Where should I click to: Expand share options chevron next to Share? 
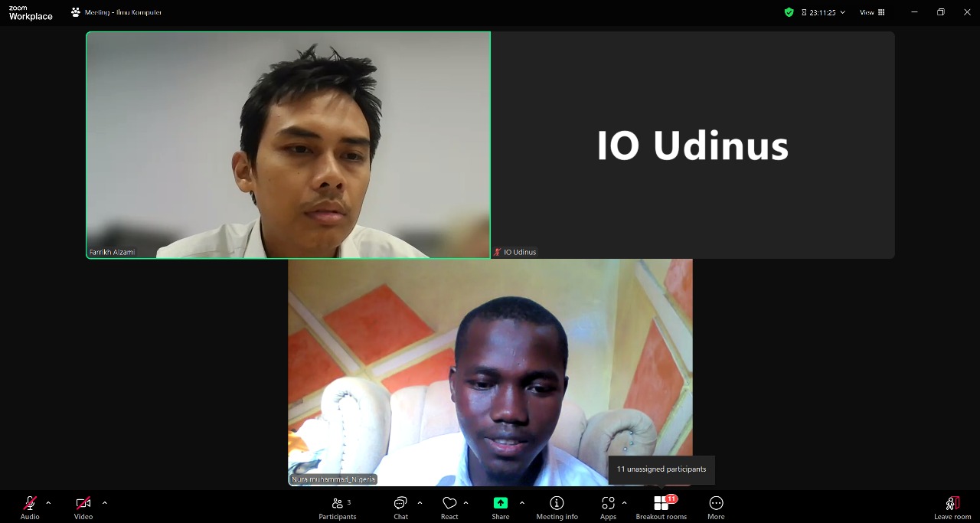tap(522, 503)
